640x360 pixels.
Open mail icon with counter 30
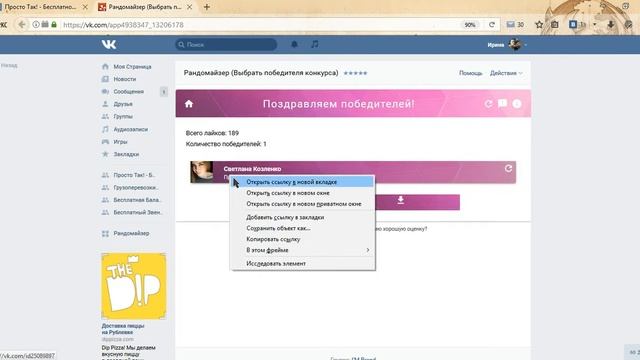(x=515, y=25)
